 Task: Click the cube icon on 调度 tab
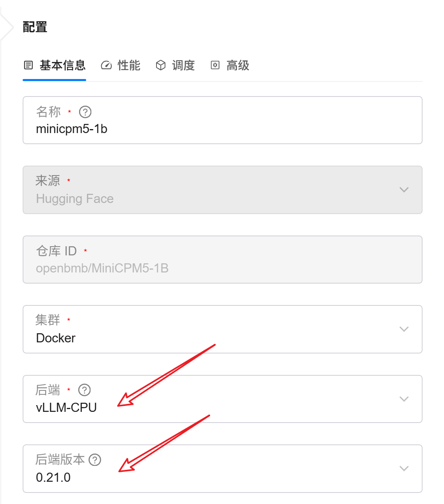(x=160, y=65)
